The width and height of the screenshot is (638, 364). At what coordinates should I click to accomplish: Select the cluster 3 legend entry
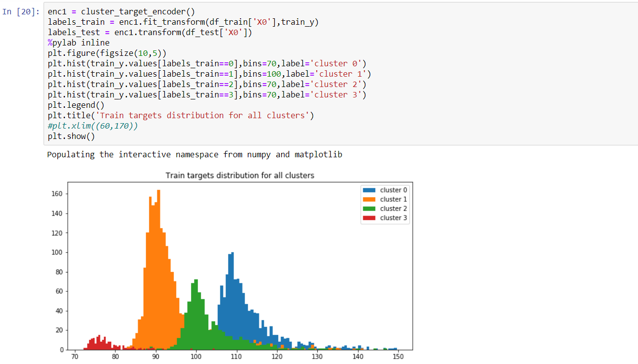(x=393, y=218)
